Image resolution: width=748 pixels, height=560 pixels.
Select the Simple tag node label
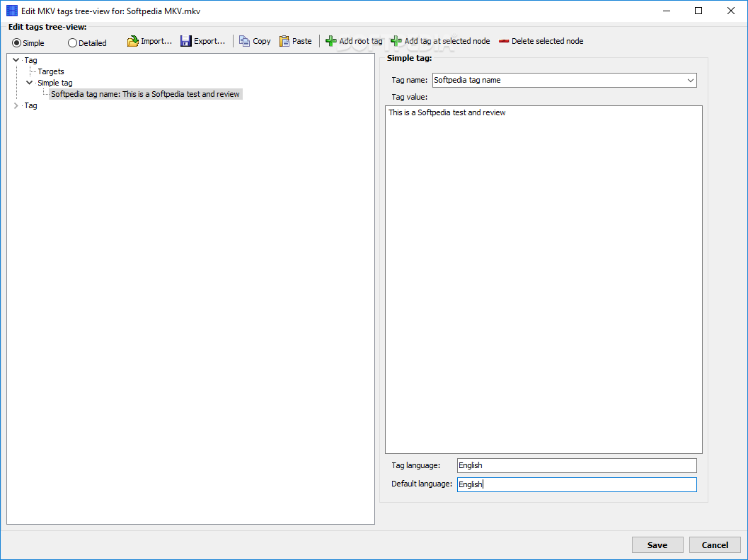pyautogui.click(x=55, y=83)
